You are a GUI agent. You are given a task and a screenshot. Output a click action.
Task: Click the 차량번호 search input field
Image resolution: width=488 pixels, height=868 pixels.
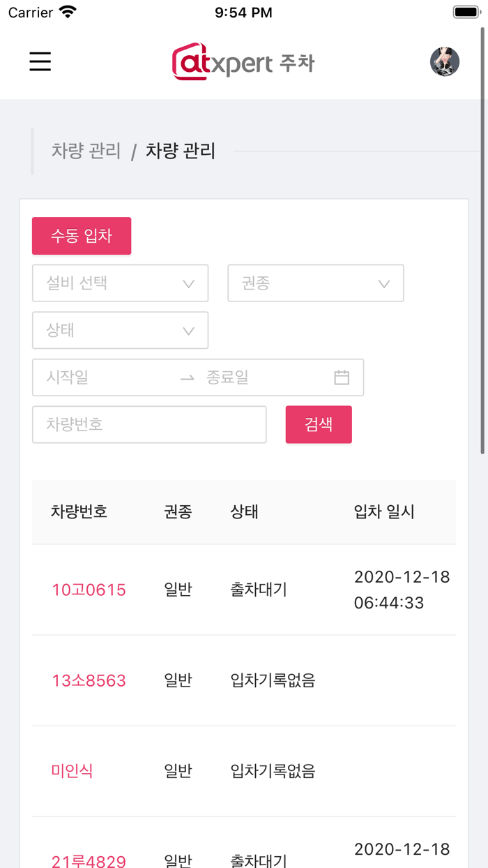(149, 424)
